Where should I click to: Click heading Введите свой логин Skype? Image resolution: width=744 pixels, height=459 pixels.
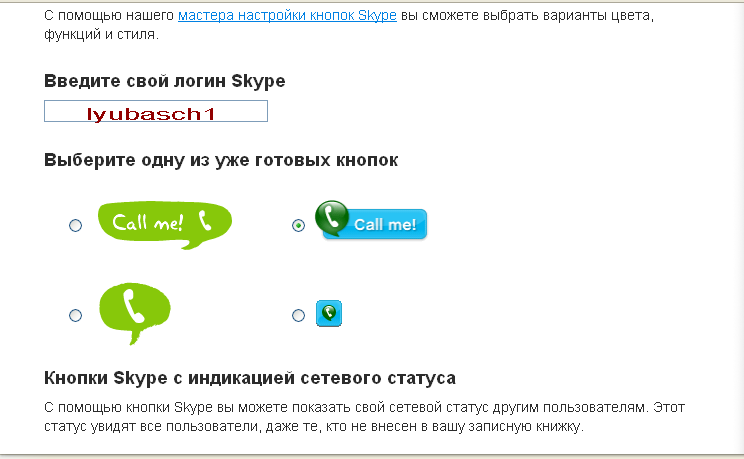[165, 81]
